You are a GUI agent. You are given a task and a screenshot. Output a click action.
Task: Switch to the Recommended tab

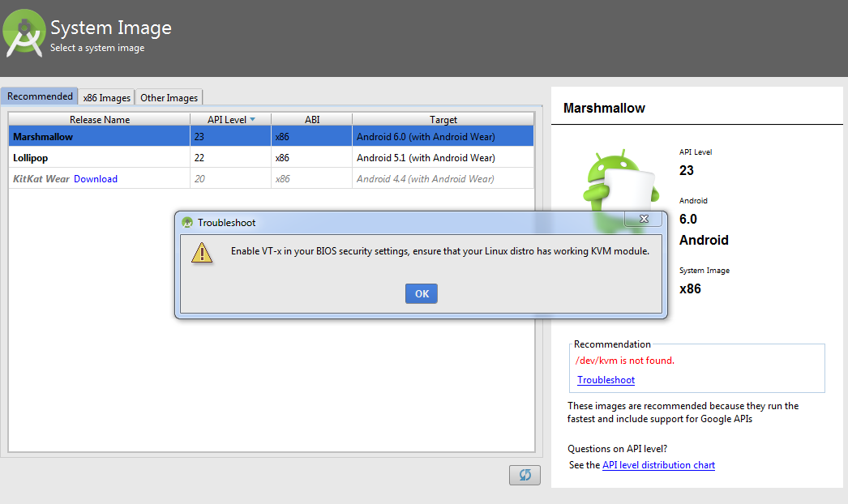click(40, 96)
